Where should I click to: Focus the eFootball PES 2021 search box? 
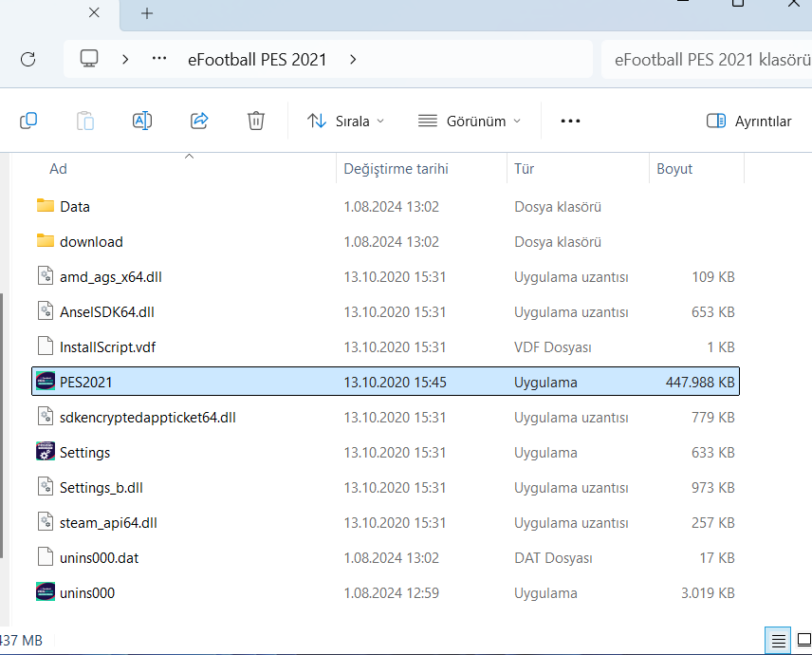coord(707,59)
